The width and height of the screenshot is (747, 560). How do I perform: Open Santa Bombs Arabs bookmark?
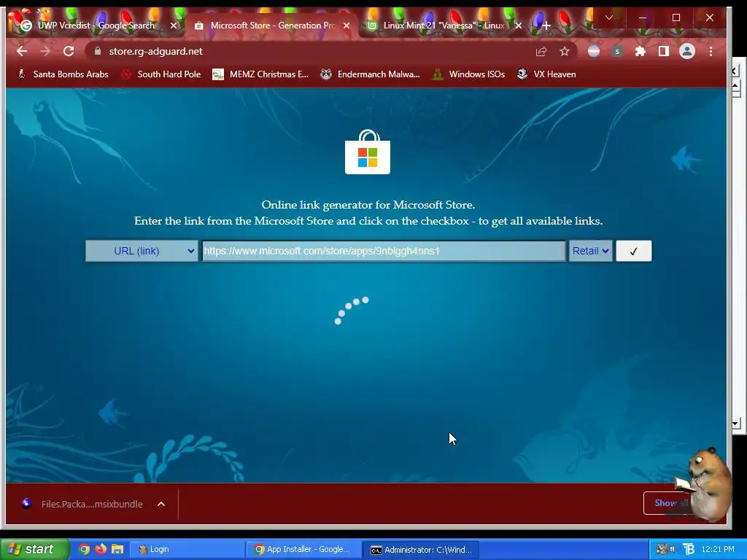pyautogui.click(x=63, y=74)
